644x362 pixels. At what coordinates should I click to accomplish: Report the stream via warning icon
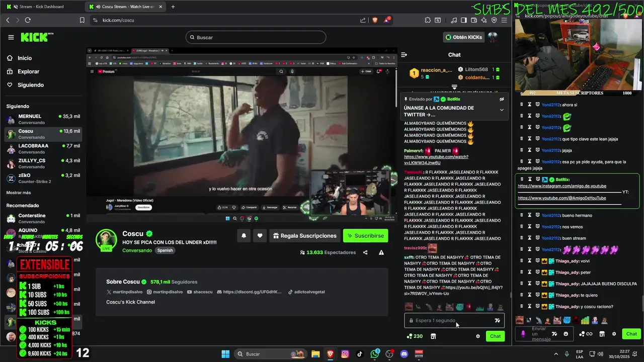[x=381, y=252]
